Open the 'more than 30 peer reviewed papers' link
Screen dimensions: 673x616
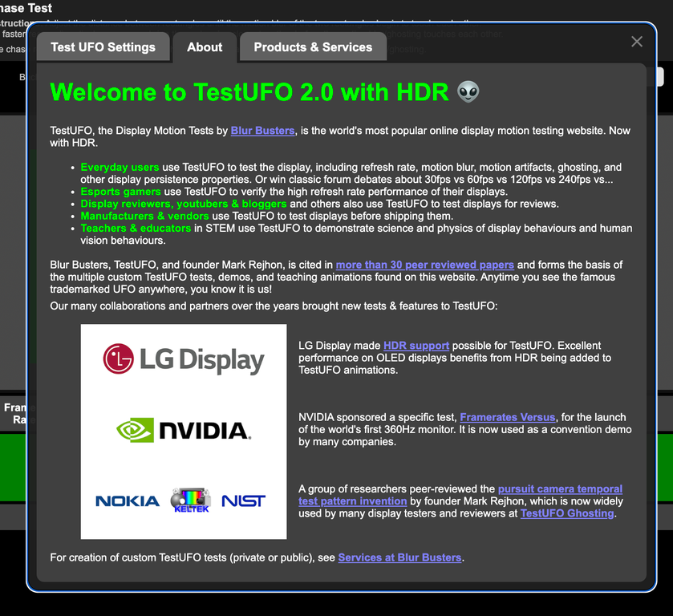pyautogui.click(x=424, y=265)
